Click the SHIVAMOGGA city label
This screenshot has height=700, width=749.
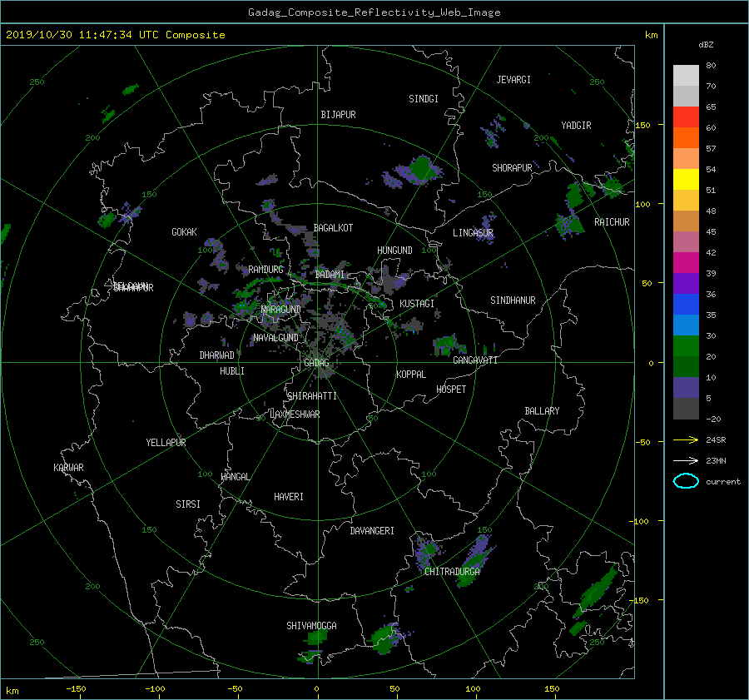pyautogui.click(x=311, y=626)
